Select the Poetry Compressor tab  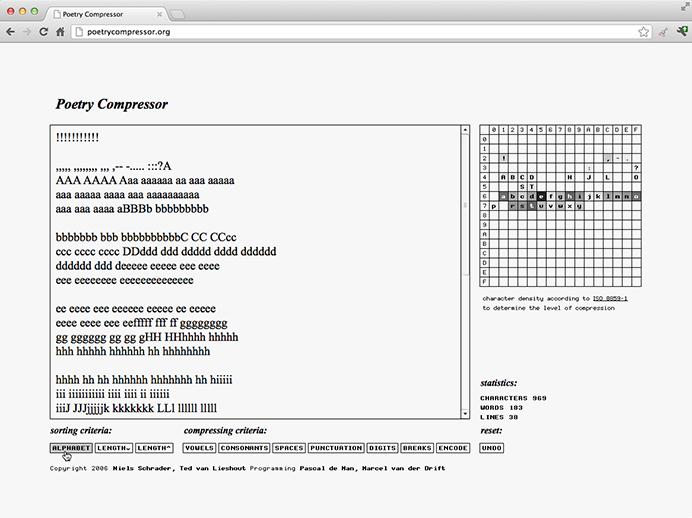(100, 14)
